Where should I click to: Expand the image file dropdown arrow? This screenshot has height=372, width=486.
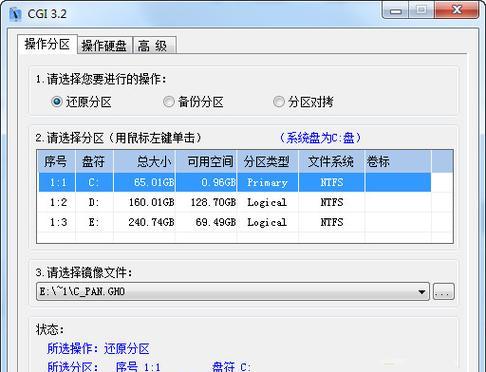(421, 292)
